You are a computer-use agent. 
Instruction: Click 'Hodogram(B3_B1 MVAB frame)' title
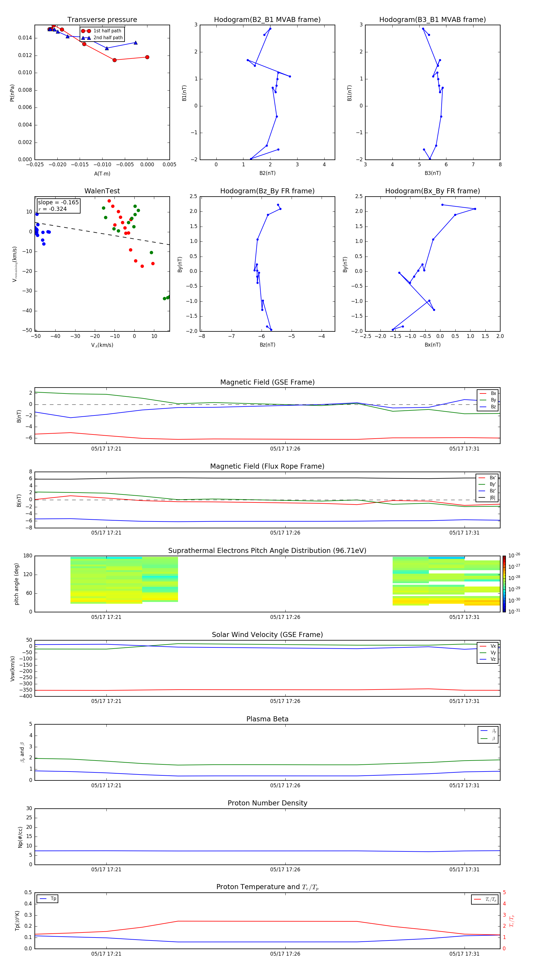pyautogui.click(x=432, y=20)
